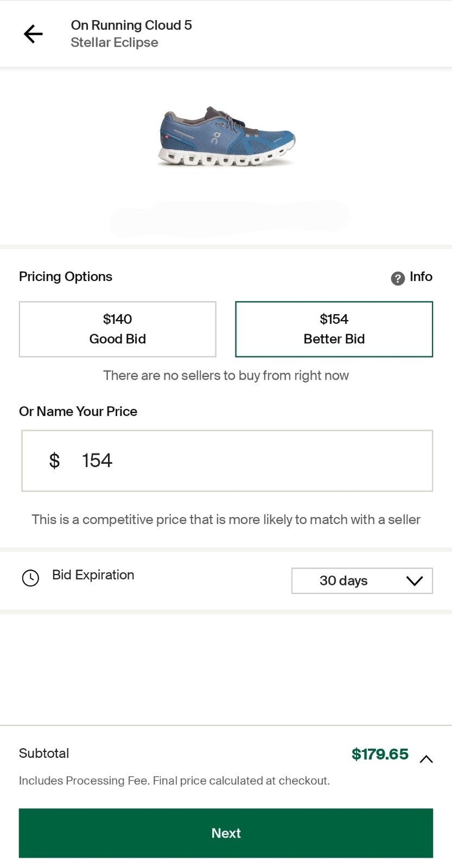The image size is (452, 868).
Task: Select the $140 Good Bid option
Action: point(118,329)
